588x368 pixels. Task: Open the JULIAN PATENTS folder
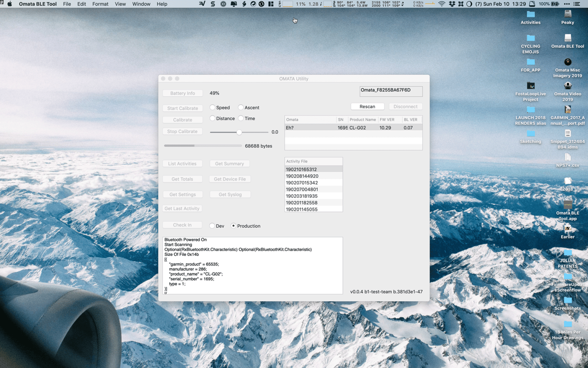pyautogui.click(x=567, y=253)
